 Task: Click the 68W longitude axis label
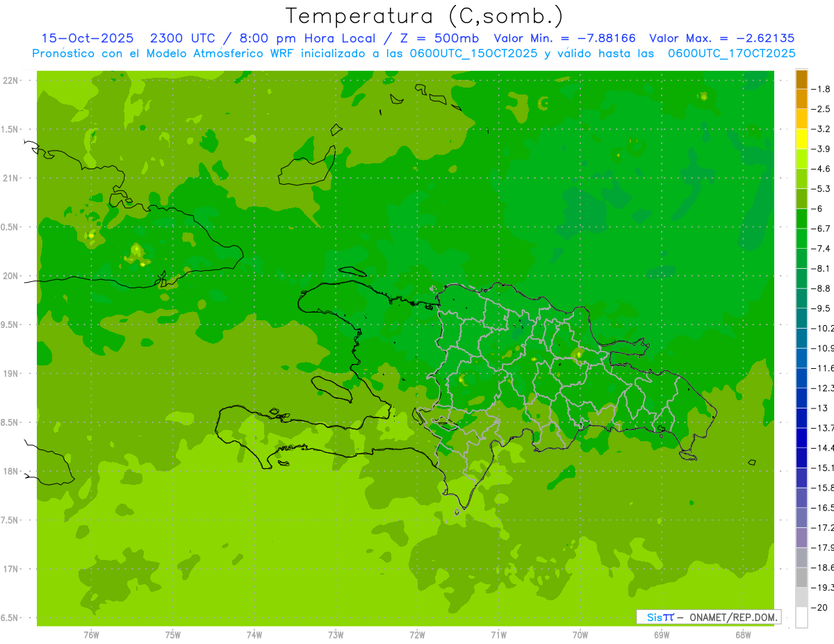pyautogui.click(x=743, y=634)
